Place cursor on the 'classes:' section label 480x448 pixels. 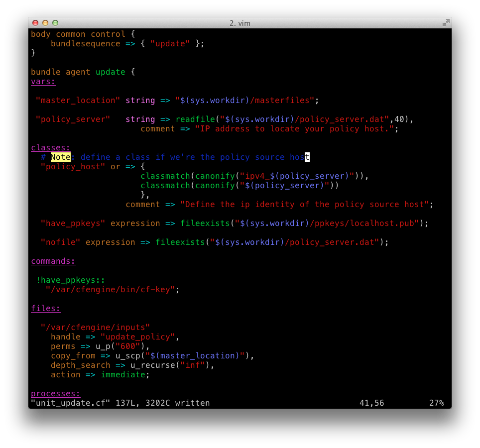[x=51, y=148]
